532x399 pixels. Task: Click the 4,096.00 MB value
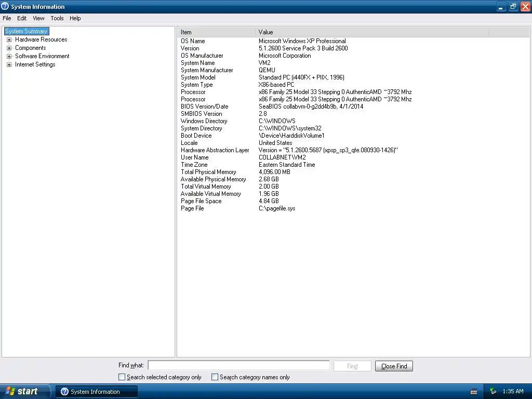point(274,172)
